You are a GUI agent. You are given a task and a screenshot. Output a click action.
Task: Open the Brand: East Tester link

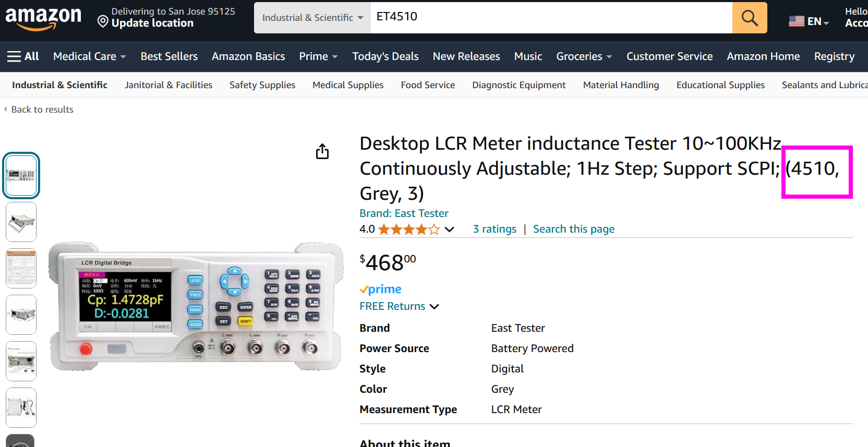(404, 213)
